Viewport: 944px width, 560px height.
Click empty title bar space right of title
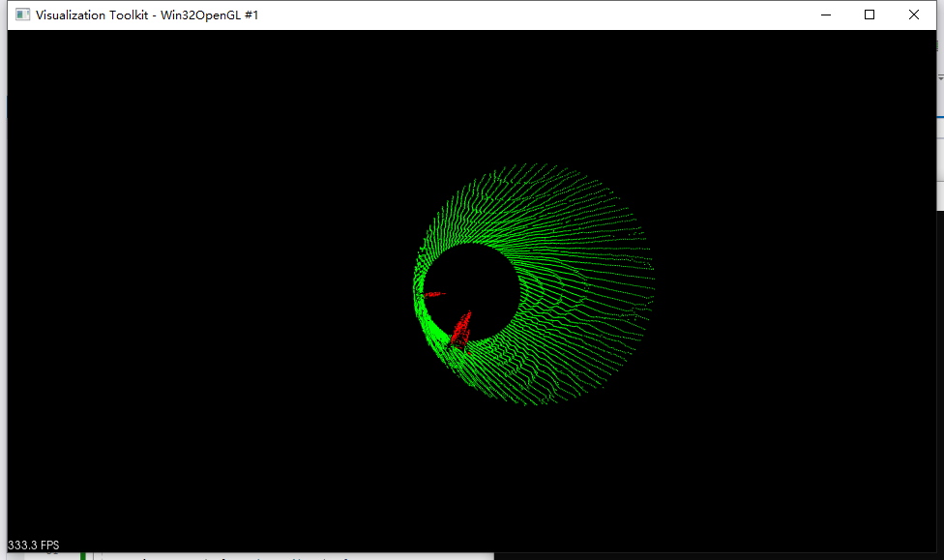click(532, 15)
